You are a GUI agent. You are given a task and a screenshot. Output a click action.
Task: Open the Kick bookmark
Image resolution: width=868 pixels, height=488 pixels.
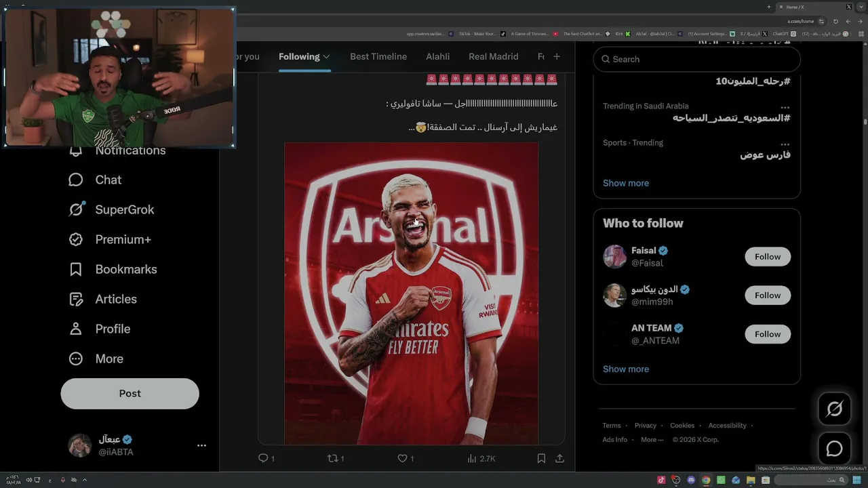(623, 33)
